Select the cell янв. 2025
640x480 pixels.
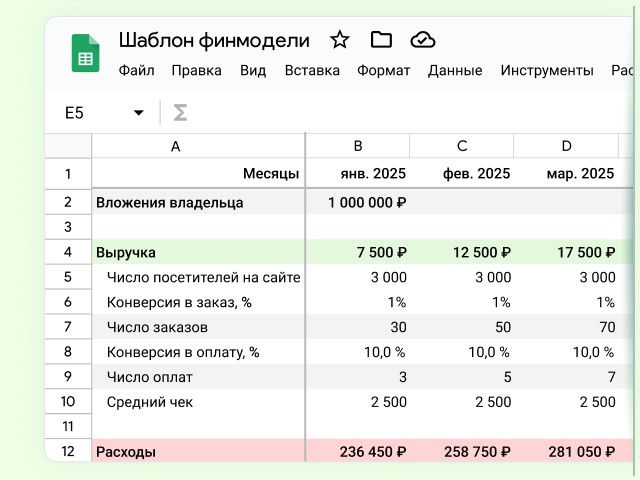358,173
